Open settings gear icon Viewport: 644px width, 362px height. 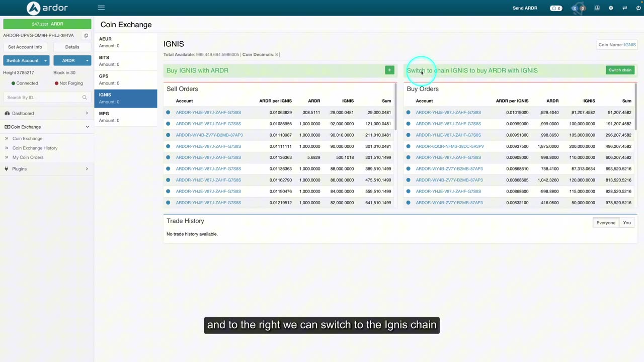[611, 8]
